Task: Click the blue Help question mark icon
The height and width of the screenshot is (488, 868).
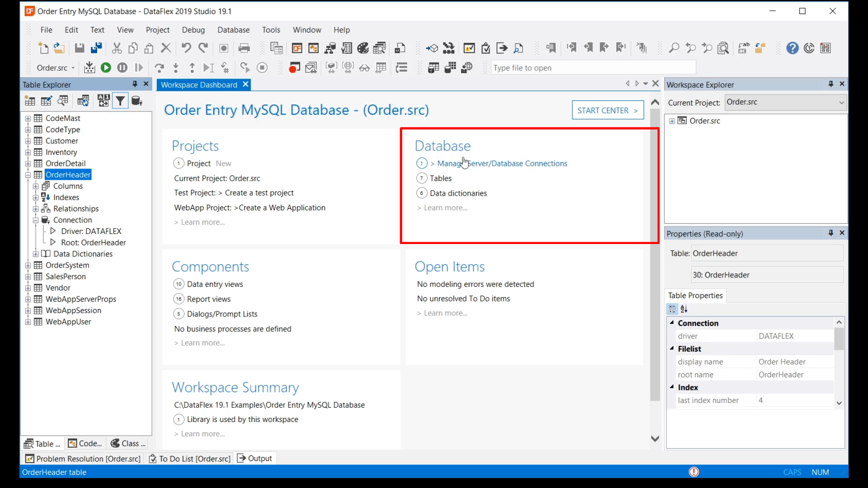Action: (792, 48)
